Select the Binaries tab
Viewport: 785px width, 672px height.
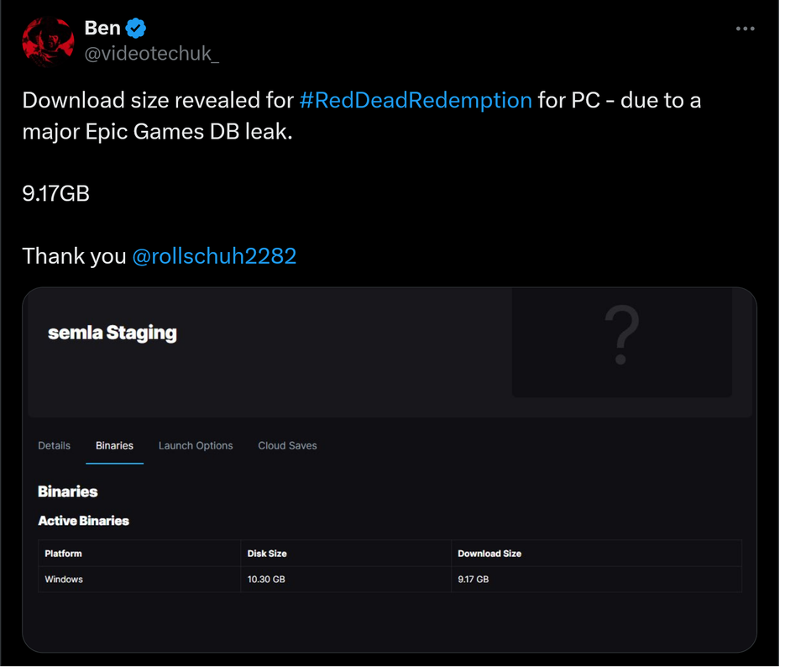[x=114, y=445]
